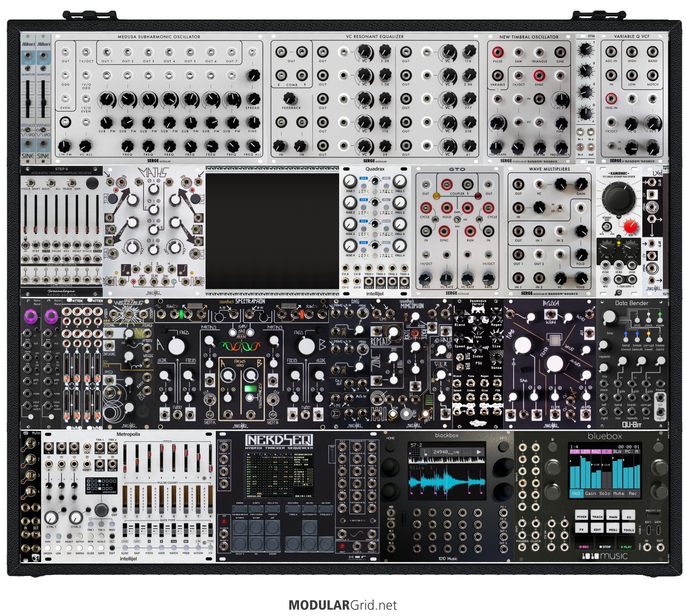Select the Solo tab on bluebox screen
This screenshot has height=616, width=686.
pyautogui.click(x=605, y=493)
